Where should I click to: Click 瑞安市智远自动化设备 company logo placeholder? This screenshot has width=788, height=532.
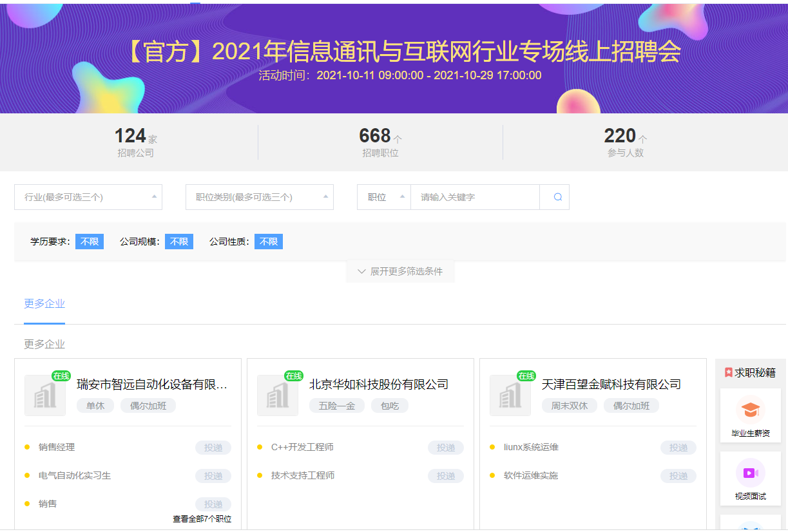[45, 395]
